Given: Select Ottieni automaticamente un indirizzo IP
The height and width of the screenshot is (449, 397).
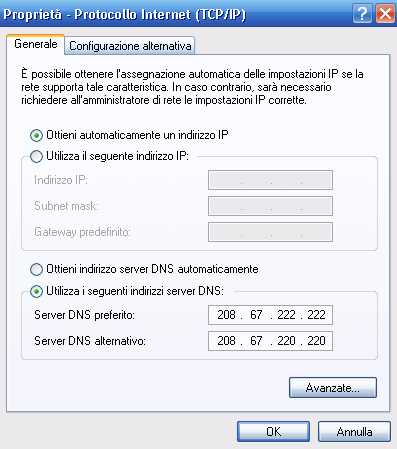Looking at the screenshot, I should click(x=36, y=135).
